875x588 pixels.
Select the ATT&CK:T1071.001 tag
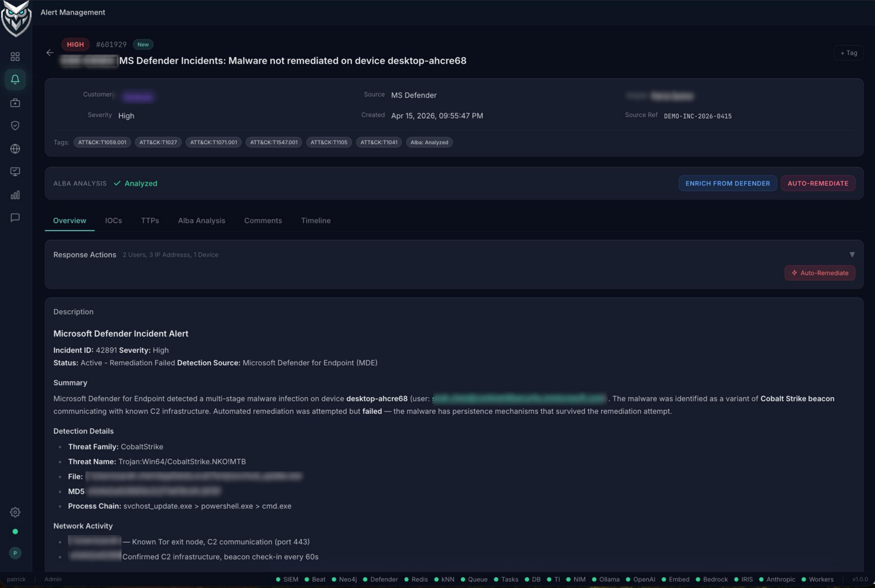pos(213,142)
